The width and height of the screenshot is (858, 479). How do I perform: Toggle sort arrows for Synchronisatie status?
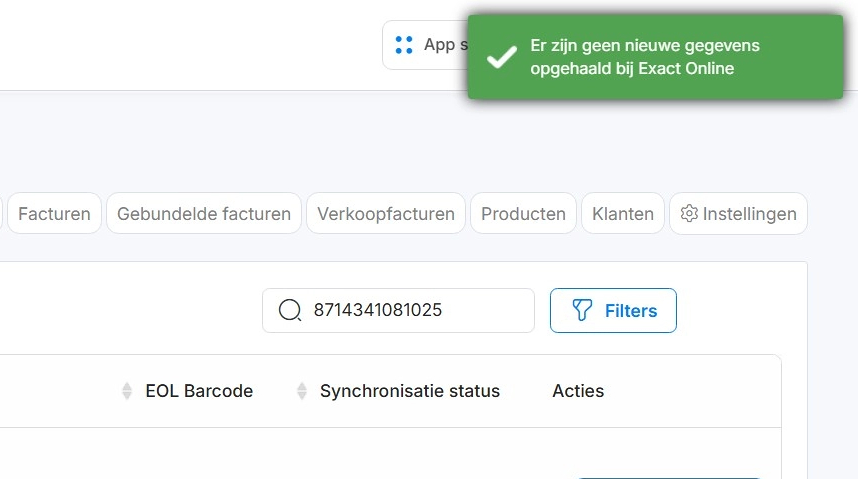point(302,391)
